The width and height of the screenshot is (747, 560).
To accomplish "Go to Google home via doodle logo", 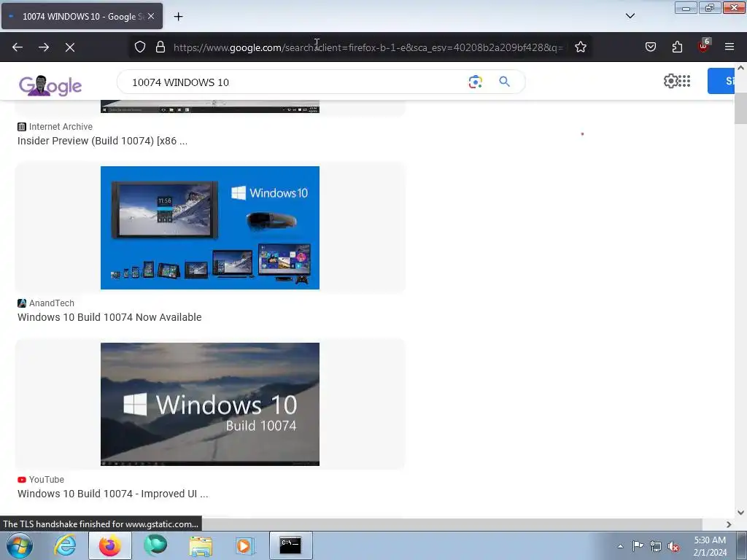I will pos(50,86).
